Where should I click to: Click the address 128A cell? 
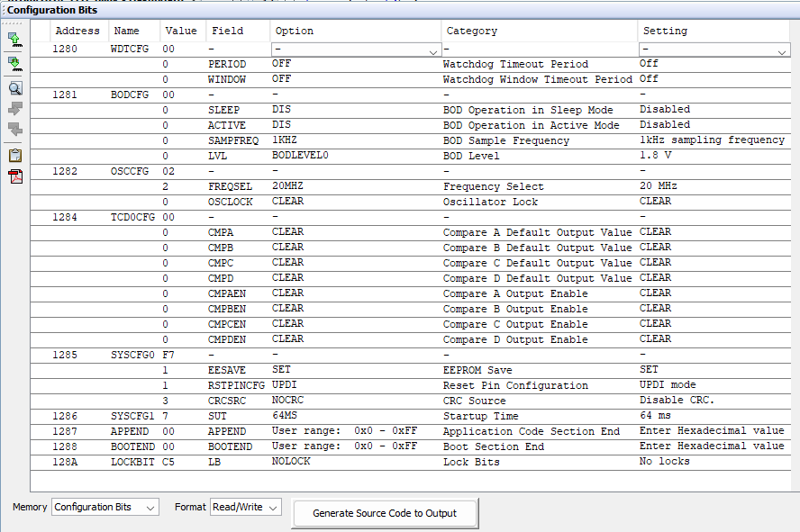coord(65,462)
